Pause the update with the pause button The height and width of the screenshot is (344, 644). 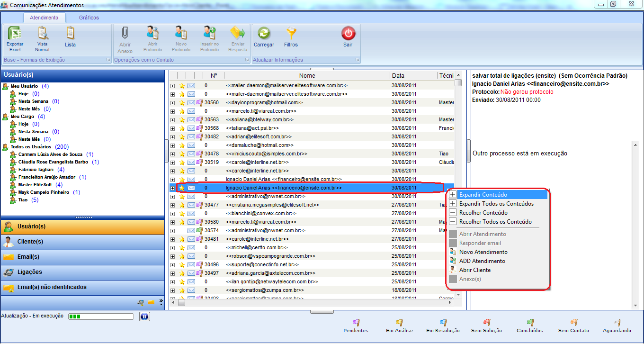coord(144,317)
